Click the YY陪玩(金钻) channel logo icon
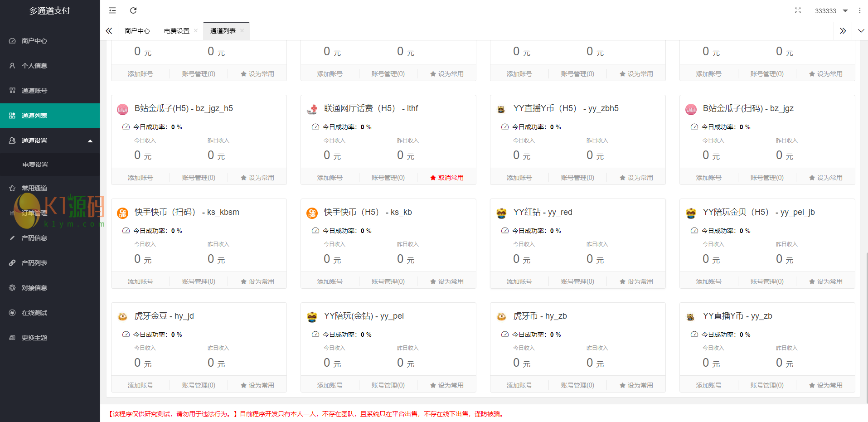This screenshot has height=422, width=868. point(312,317)
